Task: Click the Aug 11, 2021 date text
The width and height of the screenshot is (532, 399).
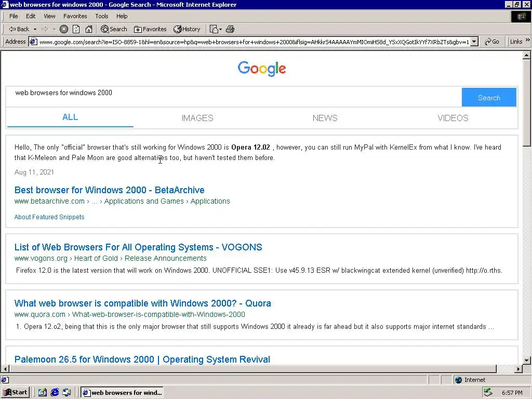Action: [34, 172]
